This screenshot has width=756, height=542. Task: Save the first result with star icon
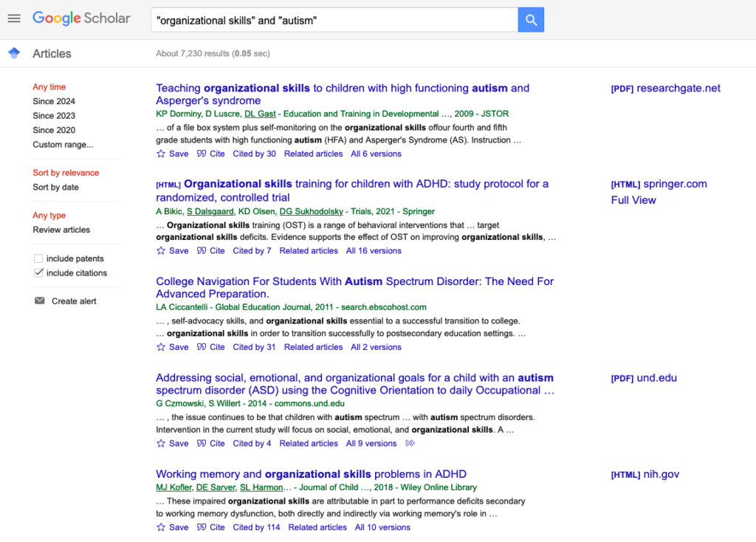[161, 154]
